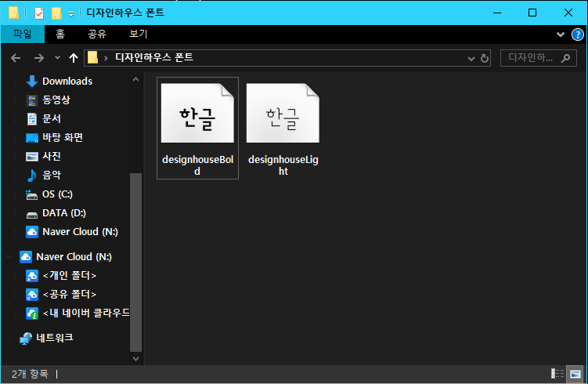This screenshot has width=588, height=384.
Task: Click the designhouseBold file name label
Action: point(197,165)
